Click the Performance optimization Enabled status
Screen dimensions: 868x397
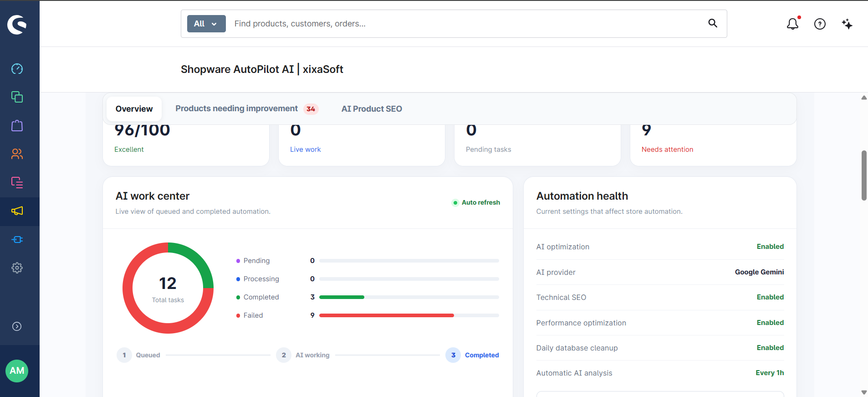click(x=770, y=323)
